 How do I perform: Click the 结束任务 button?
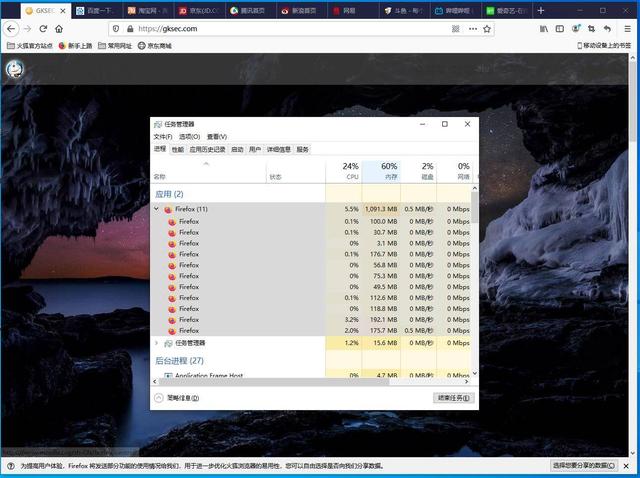[x=453, y=398]
